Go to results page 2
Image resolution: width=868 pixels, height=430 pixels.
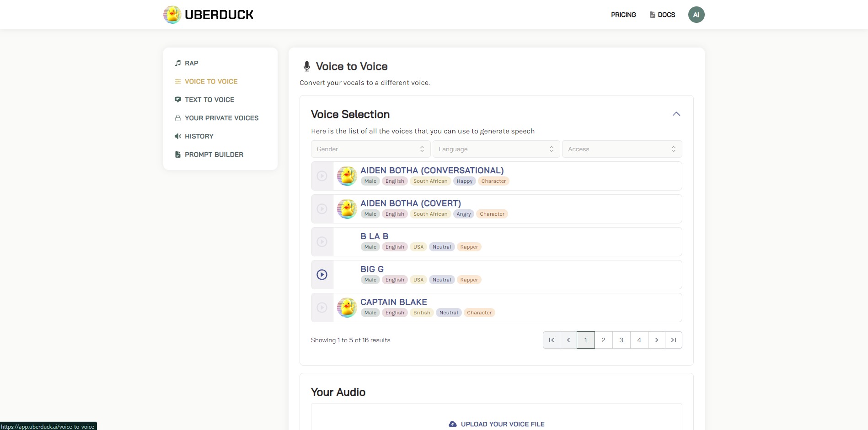(x=604, y=340)
